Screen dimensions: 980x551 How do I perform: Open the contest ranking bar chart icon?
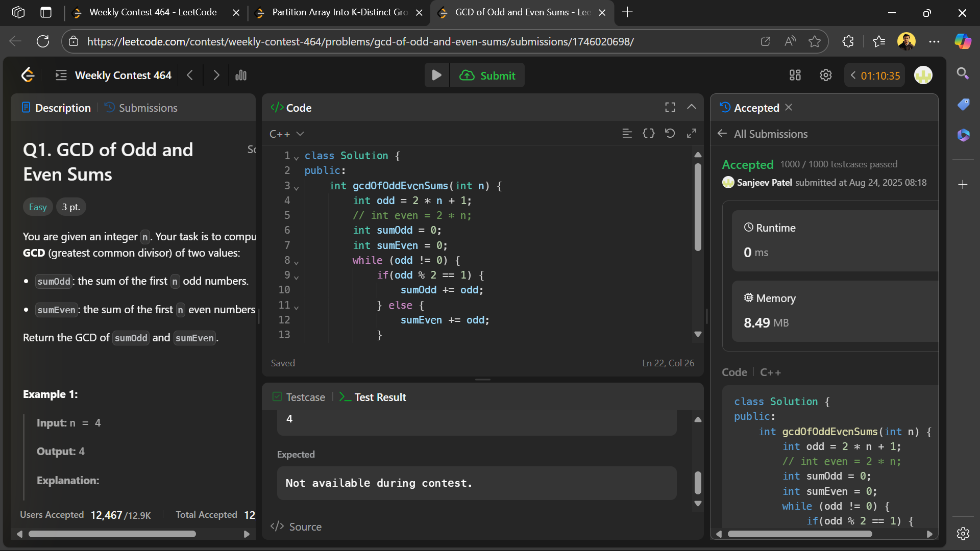[241, 76]
